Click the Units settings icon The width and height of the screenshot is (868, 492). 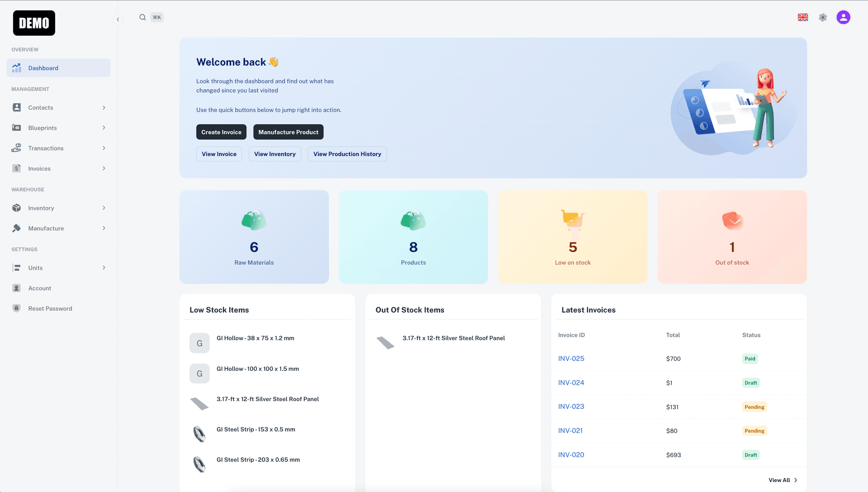coord(17,267)
